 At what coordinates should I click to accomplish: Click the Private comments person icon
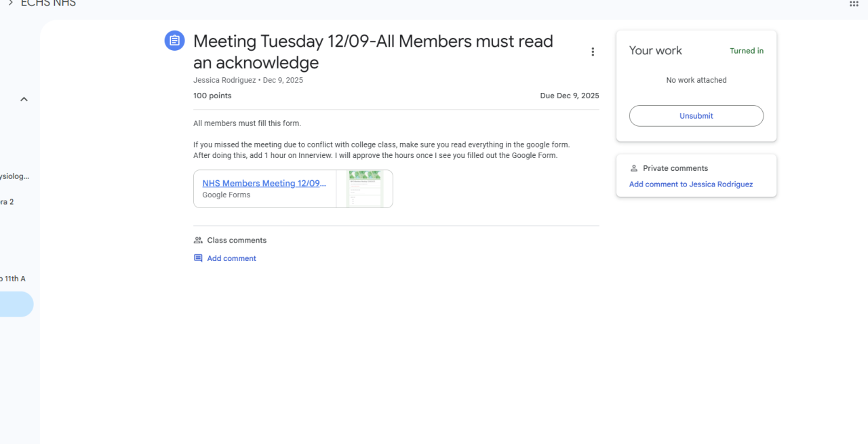click(634, 168)
